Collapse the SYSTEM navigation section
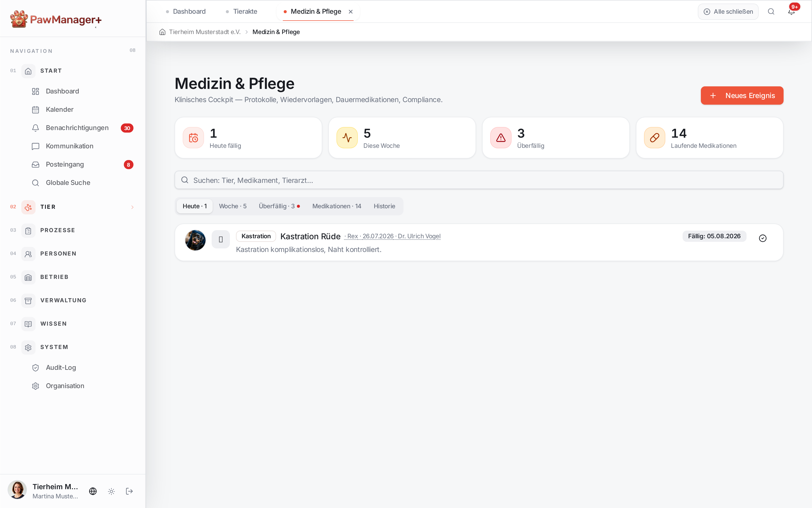The image size is (812, 508). tap(73, 347)
